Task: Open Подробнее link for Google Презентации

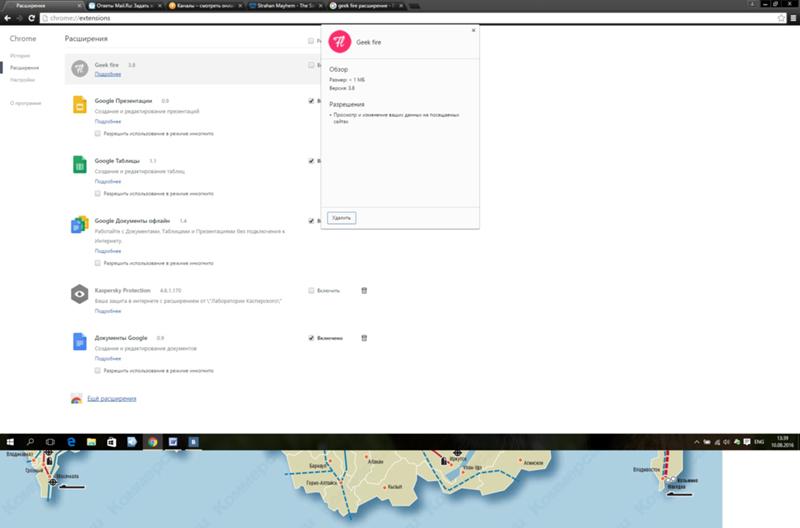Action: 108,121
